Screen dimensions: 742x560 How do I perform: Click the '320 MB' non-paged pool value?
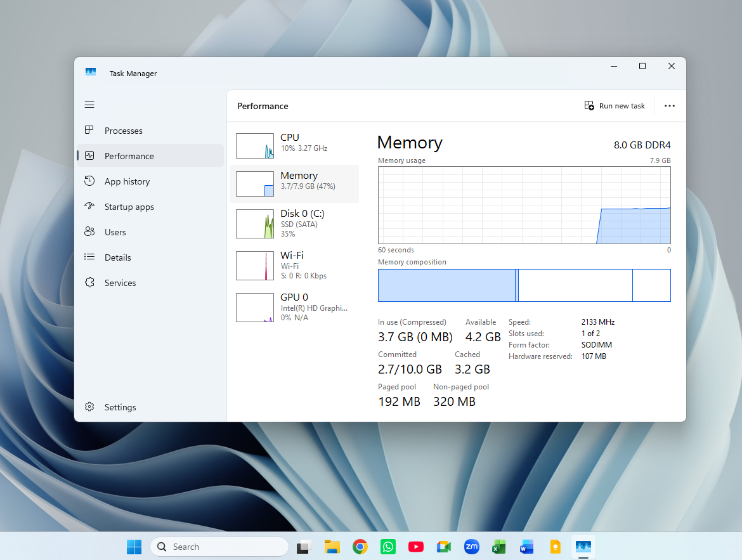tap(454, 401)
